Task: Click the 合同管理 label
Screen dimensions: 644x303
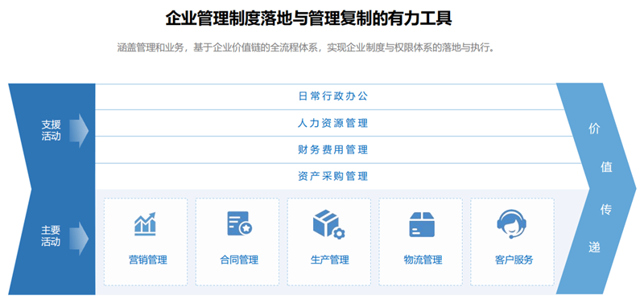Action: (x=239, y=260)
